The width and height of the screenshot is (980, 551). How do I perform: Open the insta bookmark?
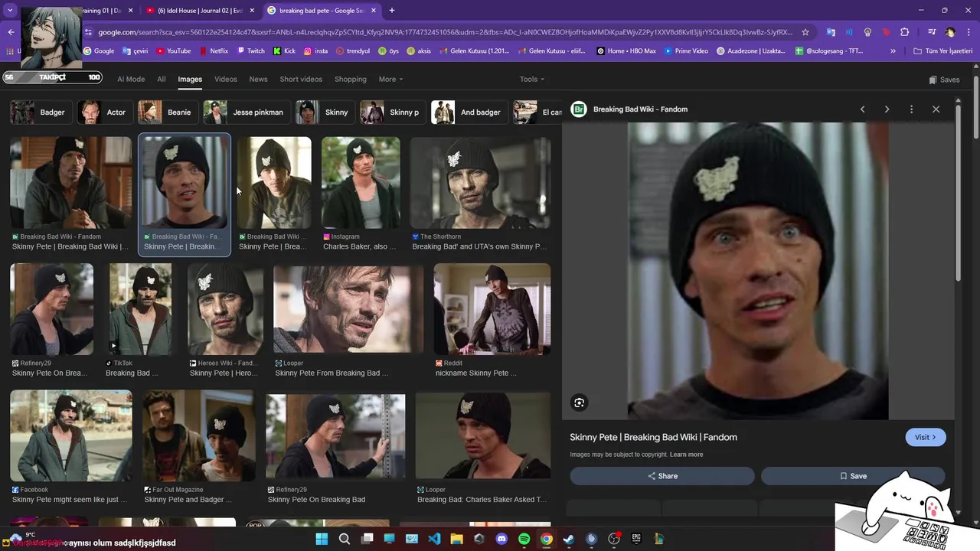(316, 51)
